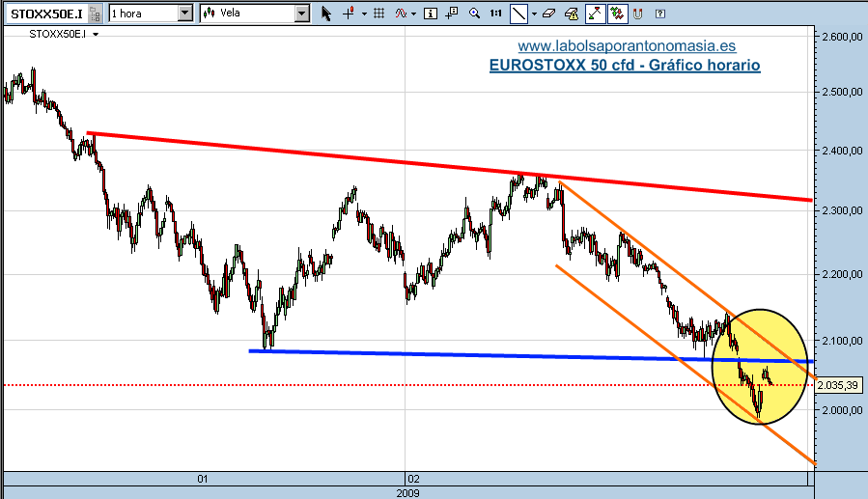Click the 2.000,00 price axis label
Image resolution: width=868 pixels, height=499 pixels.
(843, 410)
